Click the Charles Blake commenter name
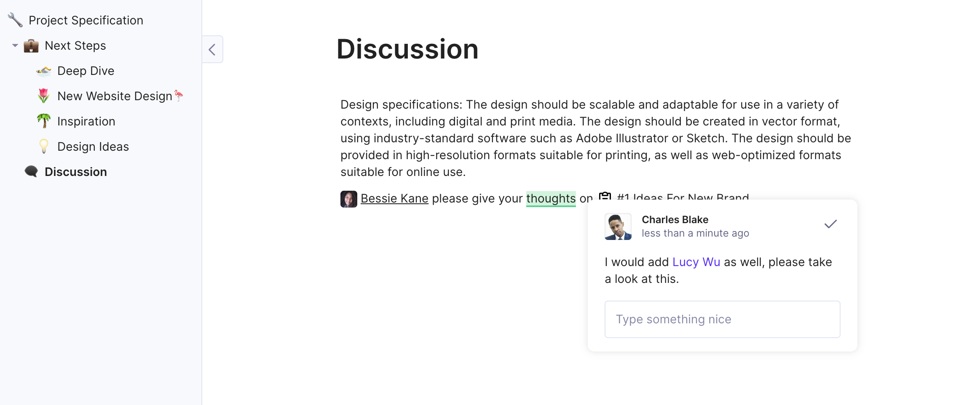980x405 pixels. tap(675, 219)
